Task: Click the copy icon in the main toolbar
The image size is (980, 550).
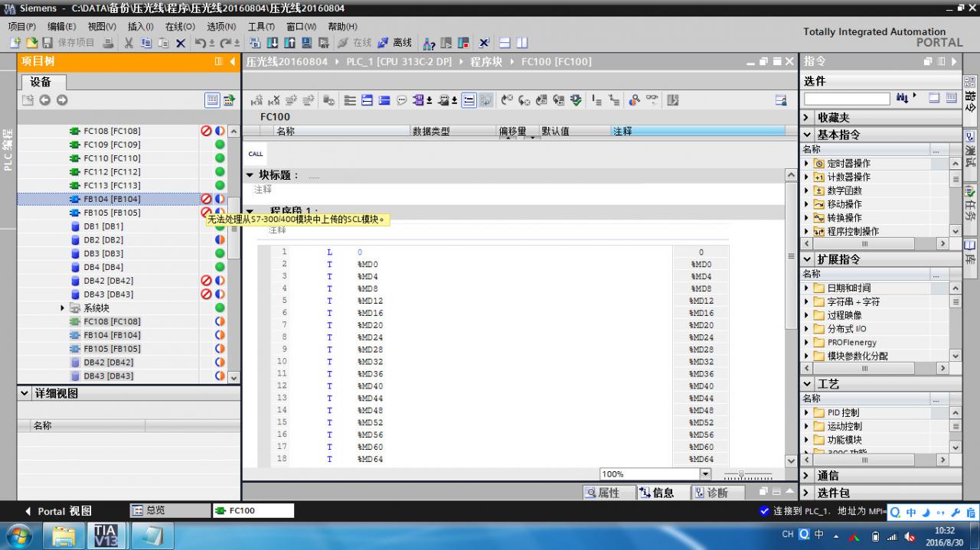Action: point(145,43)
